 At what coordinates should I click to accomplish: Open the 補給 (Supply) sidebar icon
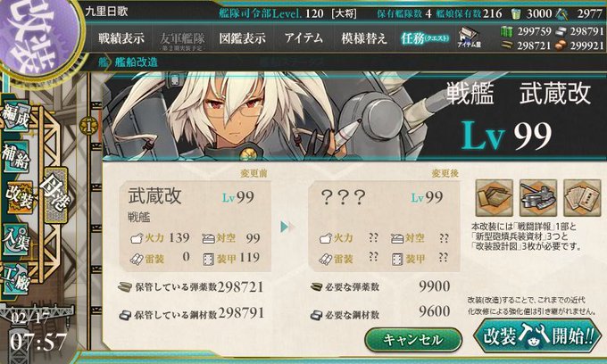(16, 156)
